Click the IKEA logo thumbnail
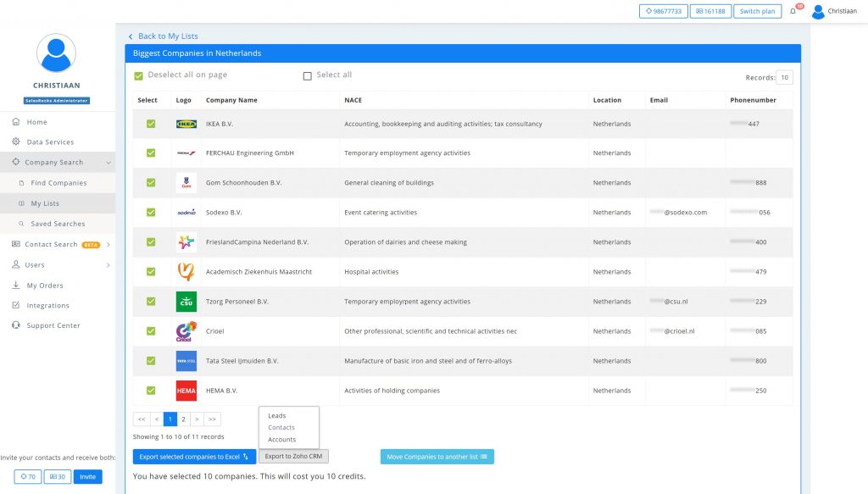The width and height of the screenshot is (868, 494). click(186, 124)
